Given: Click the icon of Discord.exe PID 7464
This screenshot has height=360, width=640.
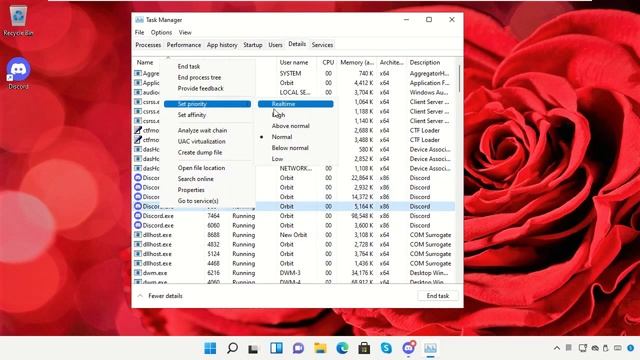Looking at the screenshot, I should [x=138, y=216].
